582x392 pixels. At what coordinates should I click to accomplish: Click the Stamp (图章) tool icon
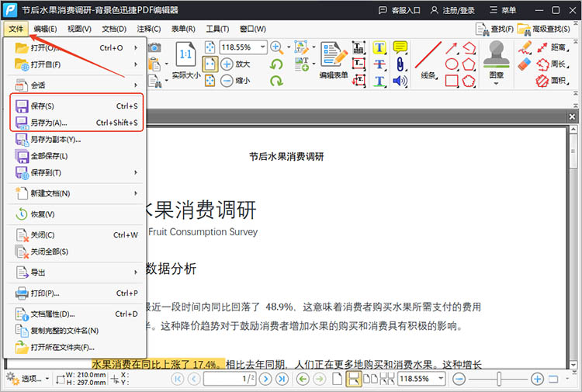[497, 54]
